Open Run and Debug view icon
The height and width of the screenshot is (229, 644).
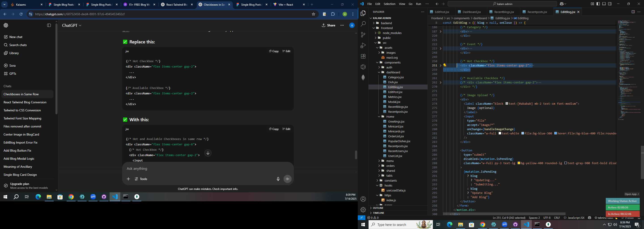[x=363, y=45]
